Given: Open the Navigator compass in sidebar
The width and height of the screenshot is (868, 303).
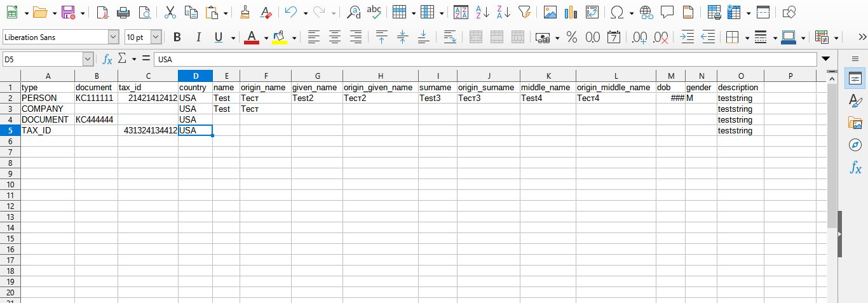Looking at the screenshot, I should (855, 145).
